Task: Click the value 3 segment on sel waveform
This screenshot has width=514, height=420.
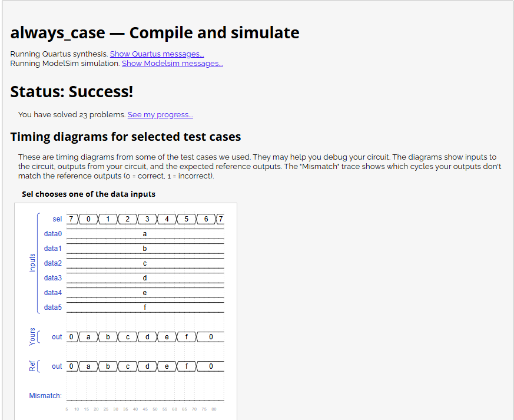Action: (x=147, y=219)
